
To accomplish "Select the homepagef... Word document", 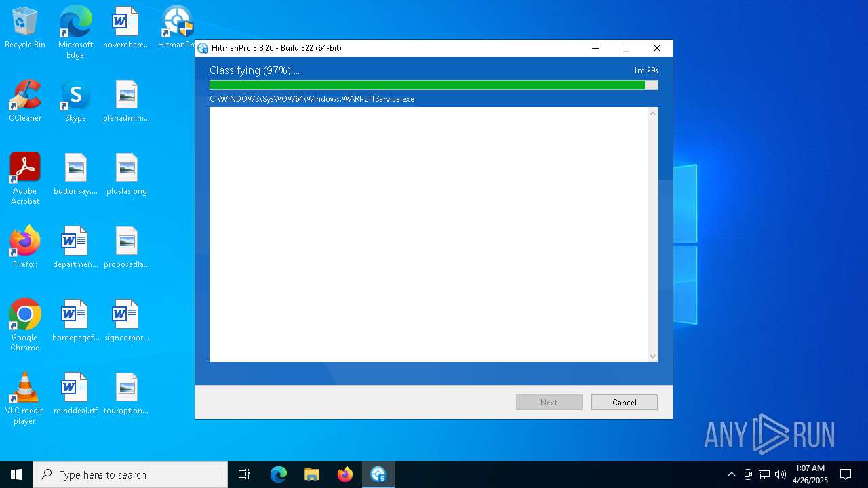I will pos(75,321).
